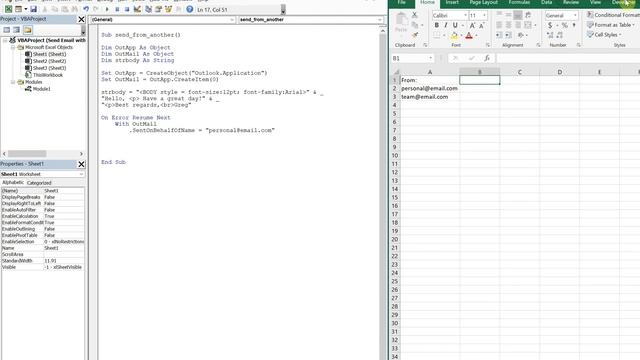Switch to Categorized properties tab
The image size is (640, 360).
pyautogui.click(x=39, y=183)
